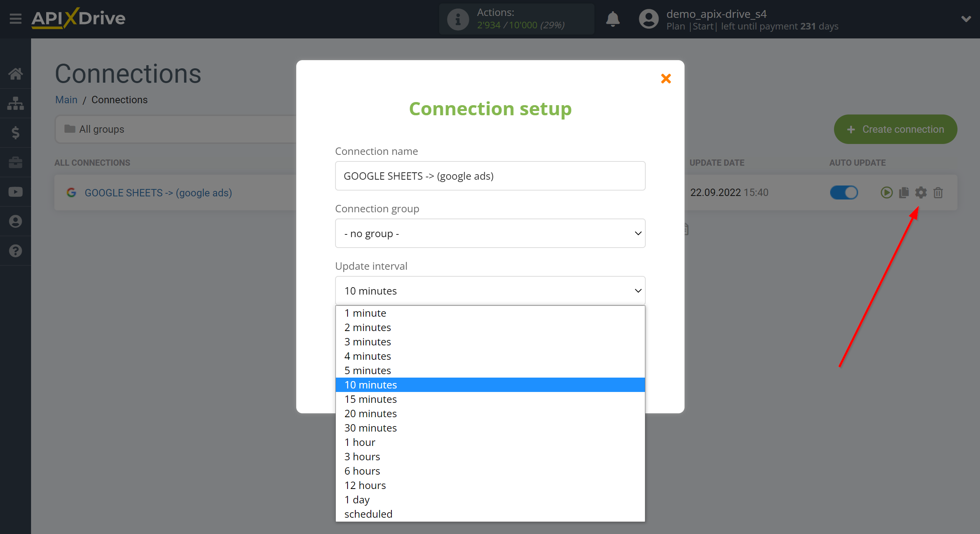Click the GOOGLE SHEETS connection row
Viewport: 980px width, 534px height.
(158, 192)
